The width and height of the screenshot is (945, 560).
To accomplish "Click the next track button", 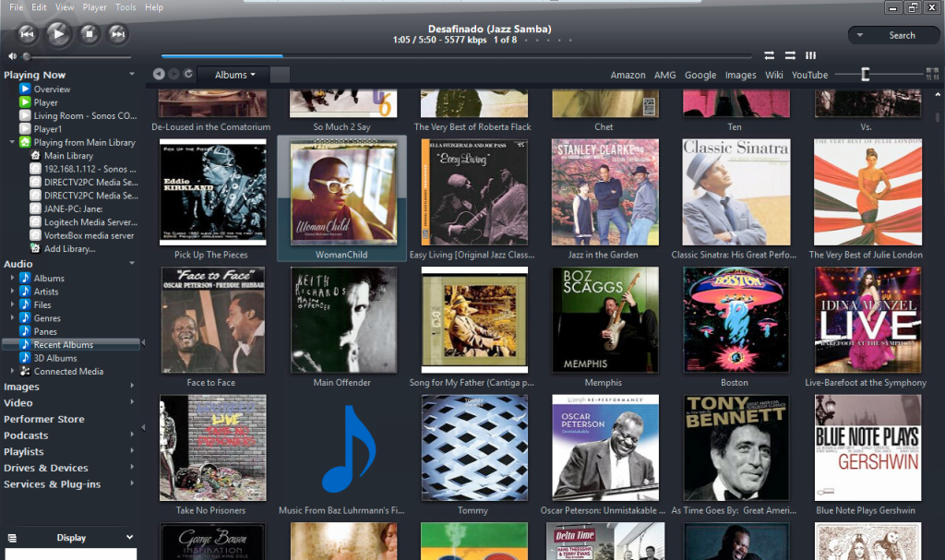I will (x=118, y=34).
